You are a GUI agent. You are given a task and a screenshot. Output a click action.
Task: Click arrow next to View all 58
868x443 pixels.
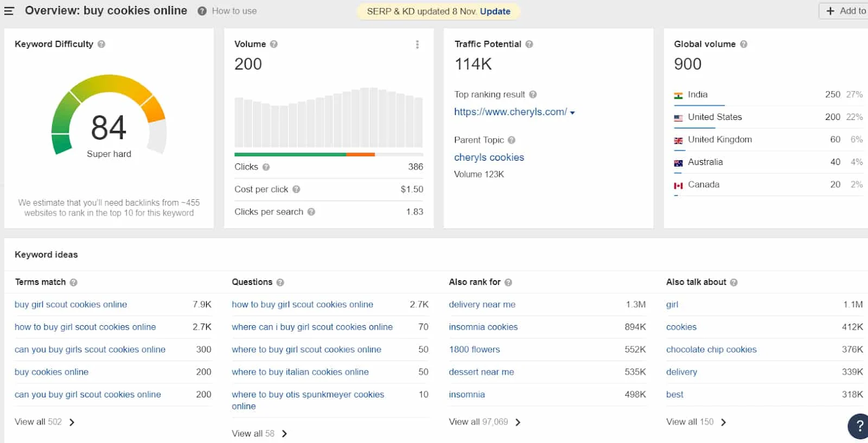tap(285, 434)
